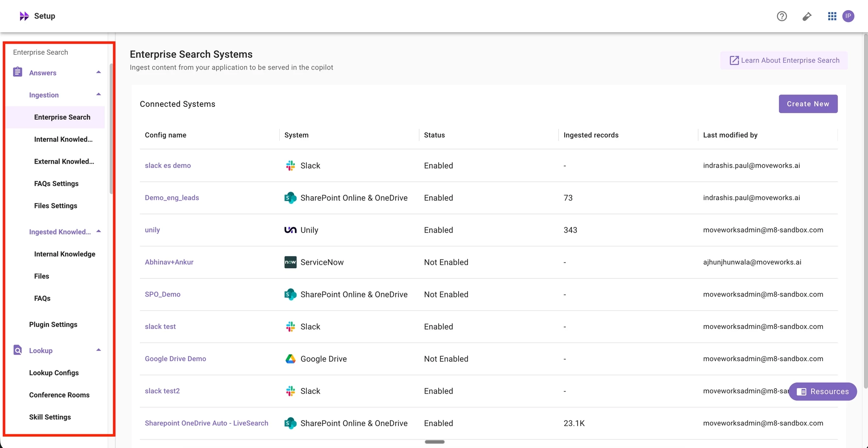Collapse the Answers section chevron
Viewport: 868px width, 448px height.
(x=98, y=72)
